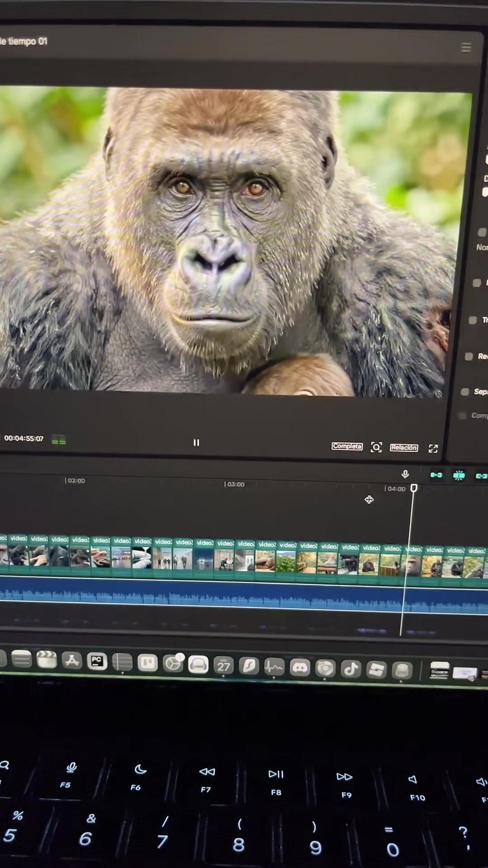Click the 02:00 mark on timeline ruler
Image resolution: width=488 pixels, height=868 pixels.
75,481
